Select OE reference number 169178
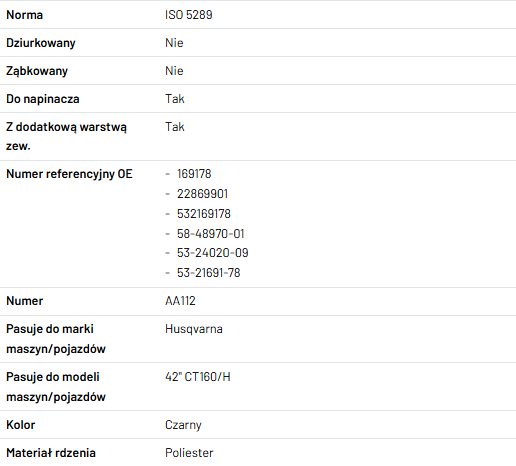 point(194,174)
